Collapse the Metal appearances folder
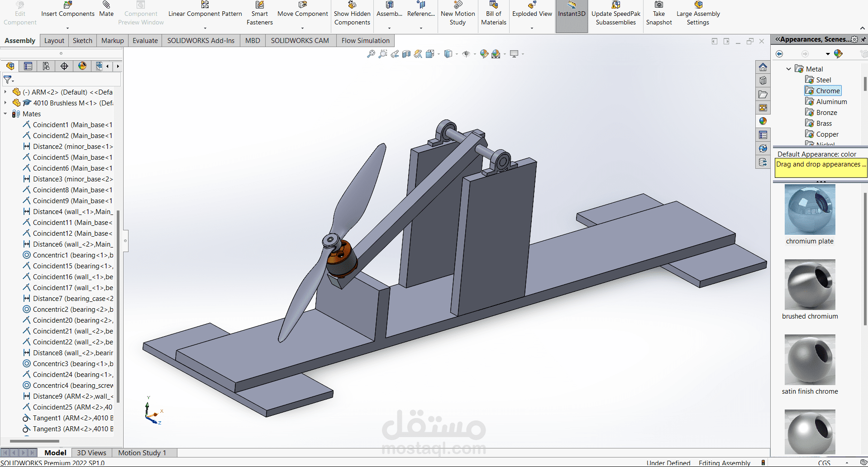This screenshot has height=467, width=868. pos(789,69)
